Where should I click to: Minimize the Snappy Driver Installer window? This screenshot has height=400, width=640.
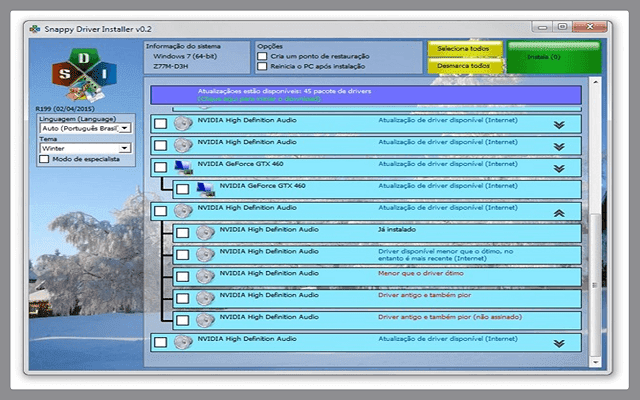(542, 27)
